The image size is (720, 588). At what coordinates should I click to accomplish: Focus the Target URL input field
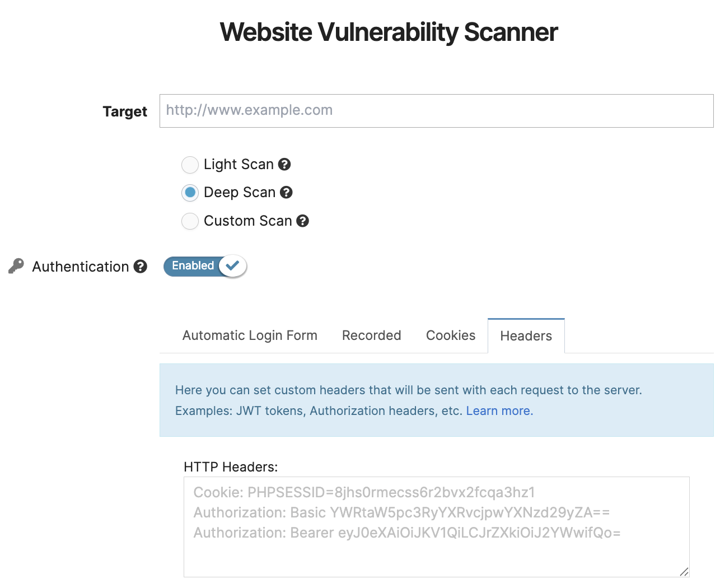coord(437,111)
